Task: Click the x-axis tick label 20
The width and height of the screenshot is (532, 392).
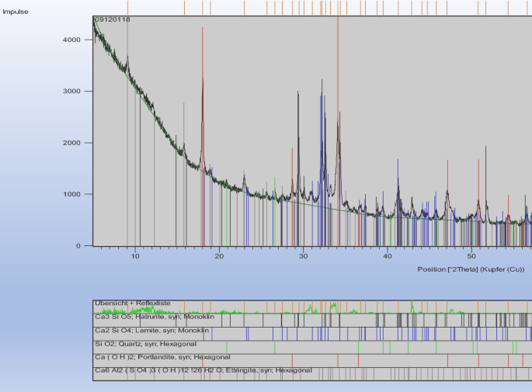Action: 219,256
